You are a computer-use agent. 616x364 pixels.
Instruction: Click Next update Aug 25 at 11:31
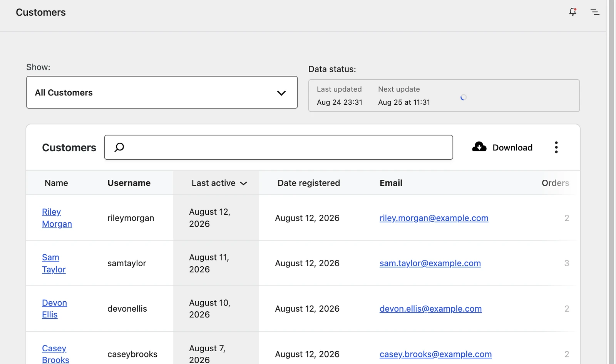404,102
